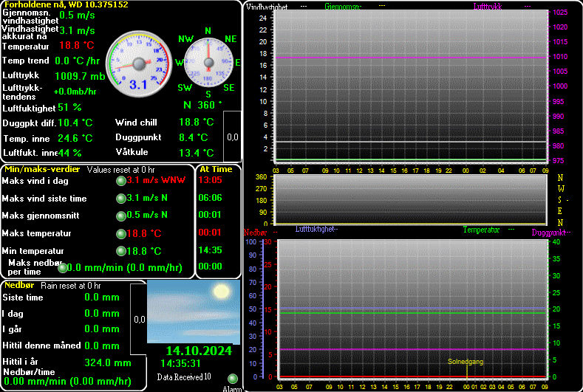Click the wind direction compass dial

tap(208, 62)
